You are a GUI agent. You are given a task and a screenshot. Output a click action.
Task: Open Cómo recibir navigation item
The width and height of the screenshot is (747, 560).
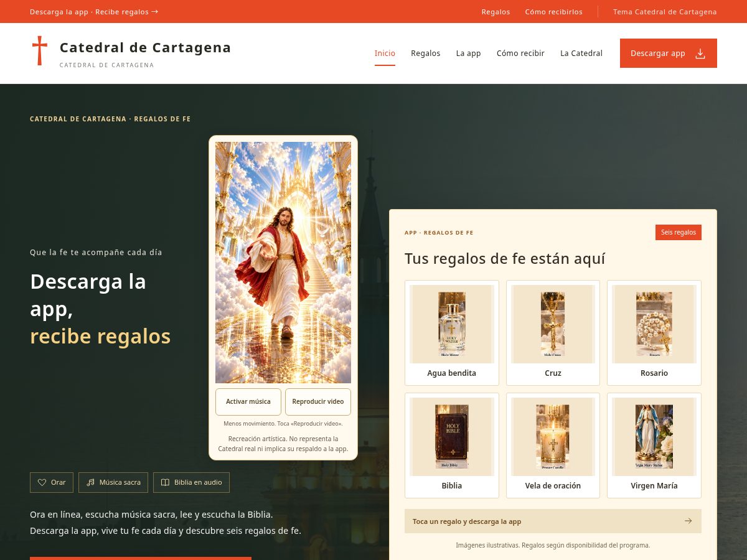click(520, 54)
